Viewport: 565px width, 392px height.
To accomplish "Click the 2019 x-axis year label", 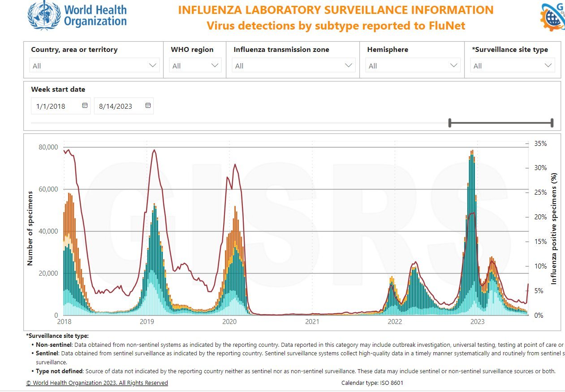I will tap(147, 321).
